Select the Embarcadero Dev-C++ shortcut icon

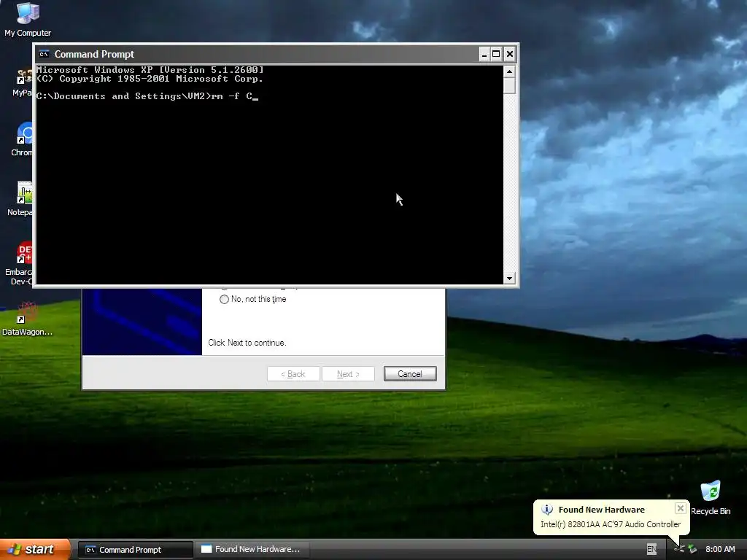point(25,253)
